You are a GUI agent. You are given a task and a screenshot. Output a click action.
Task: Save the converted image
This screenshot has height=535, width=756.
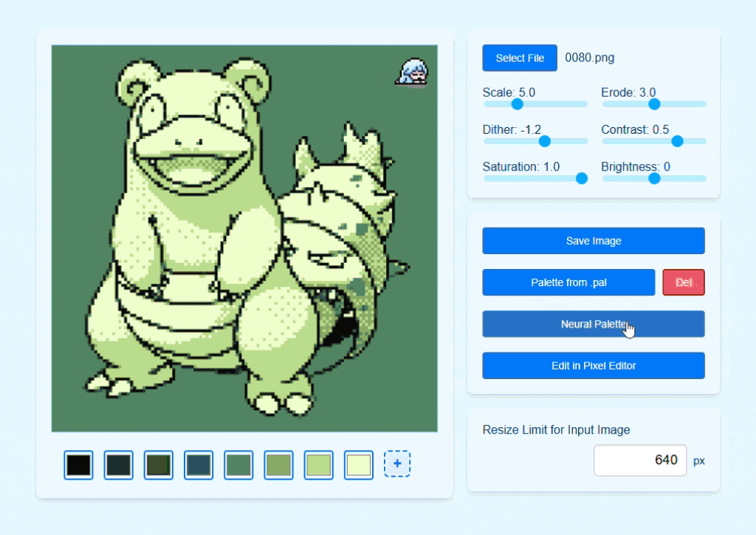coord(593,240)
